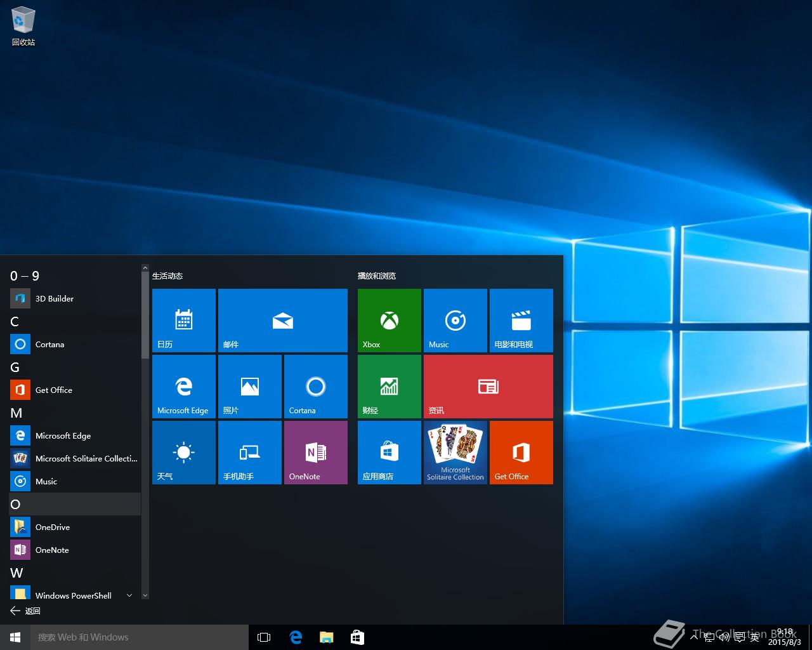Open the OneNote tile
This screenshot has width=812, height=650.
(x=316, y=453)
